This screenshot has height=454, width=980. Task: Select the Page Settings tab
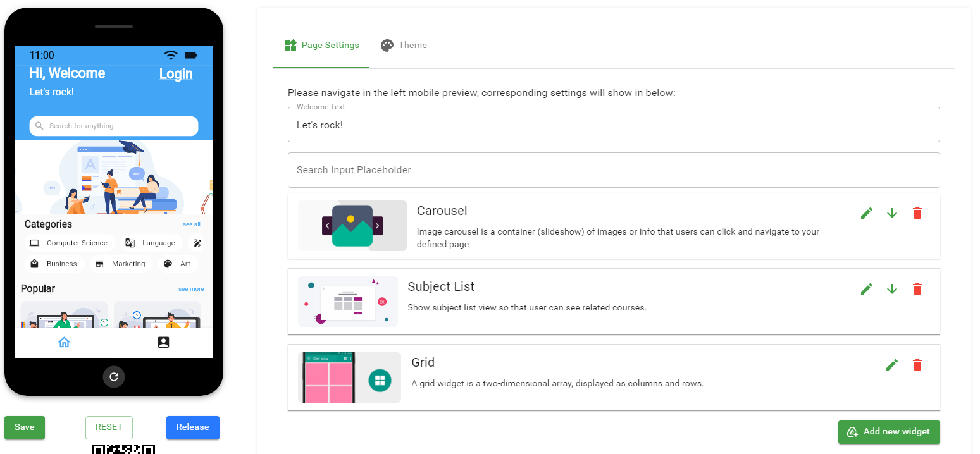(321, 46)
